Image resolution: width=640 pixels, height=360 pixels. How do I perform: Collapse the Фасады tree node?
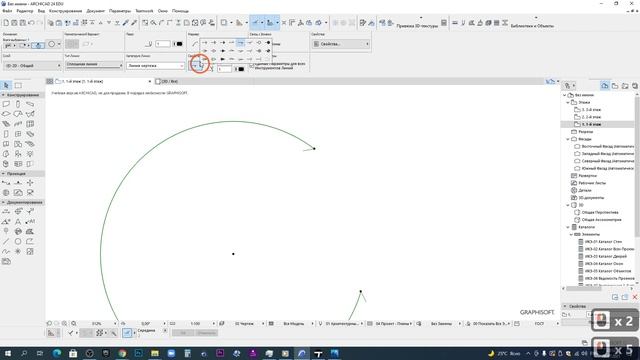(568, 139)
